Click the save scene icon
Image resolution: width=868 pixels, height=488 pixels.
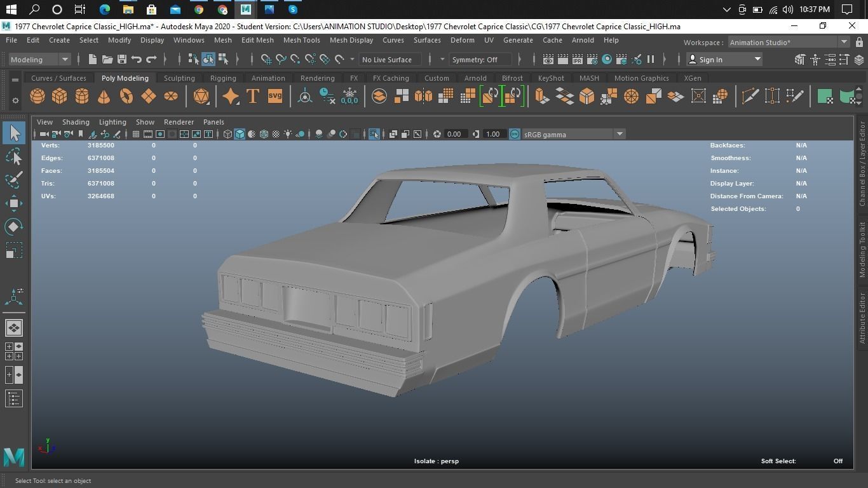point(122,60)
